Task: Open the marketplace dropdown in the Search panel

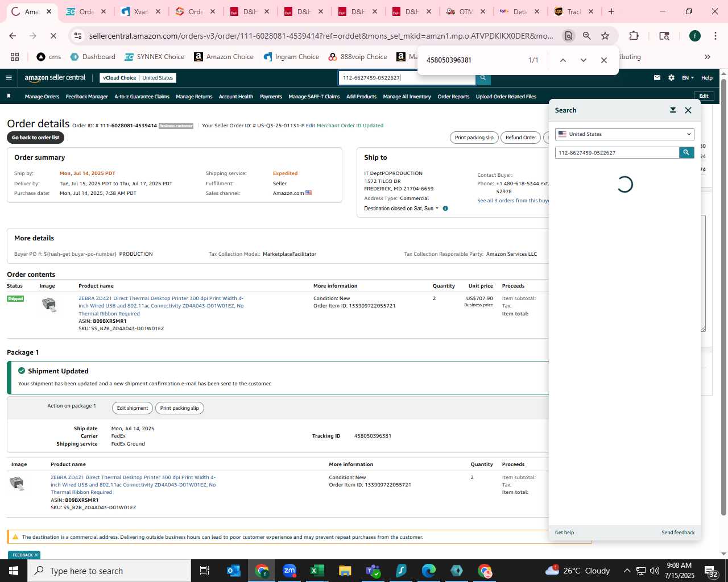Action: click(624, 134)
